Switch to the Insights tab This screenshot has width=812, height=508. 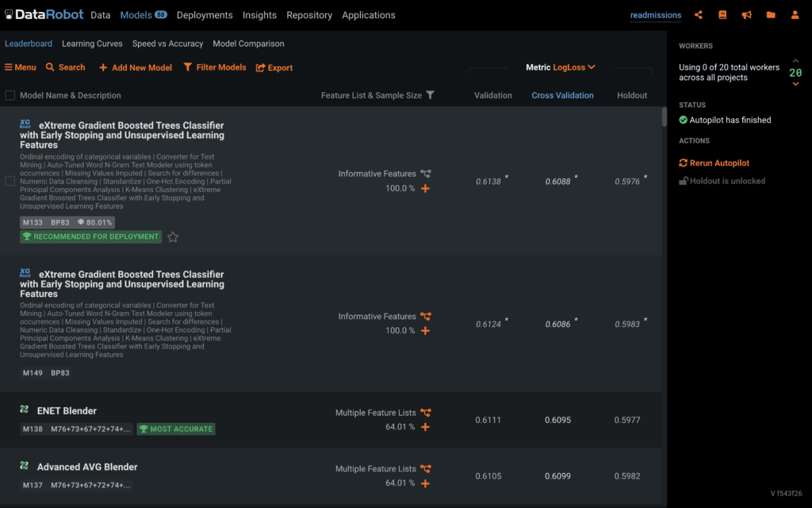[x=259, y=15]
